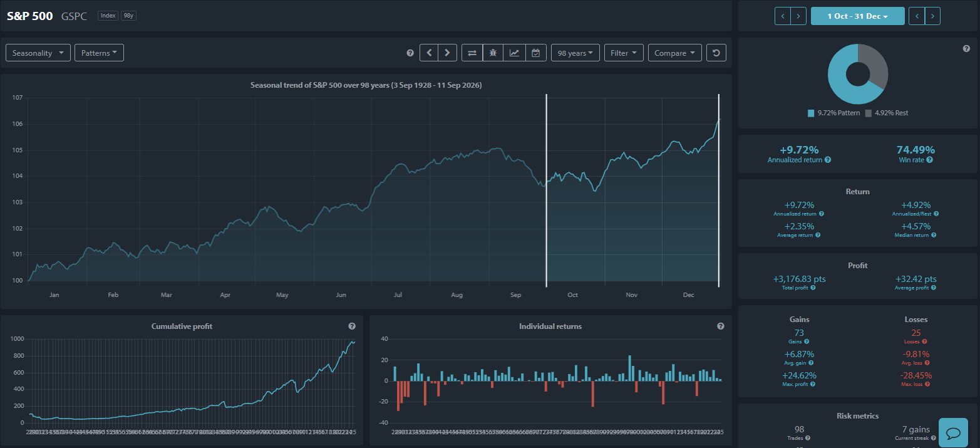Open help for Individual returns chart

pos(721,326)
